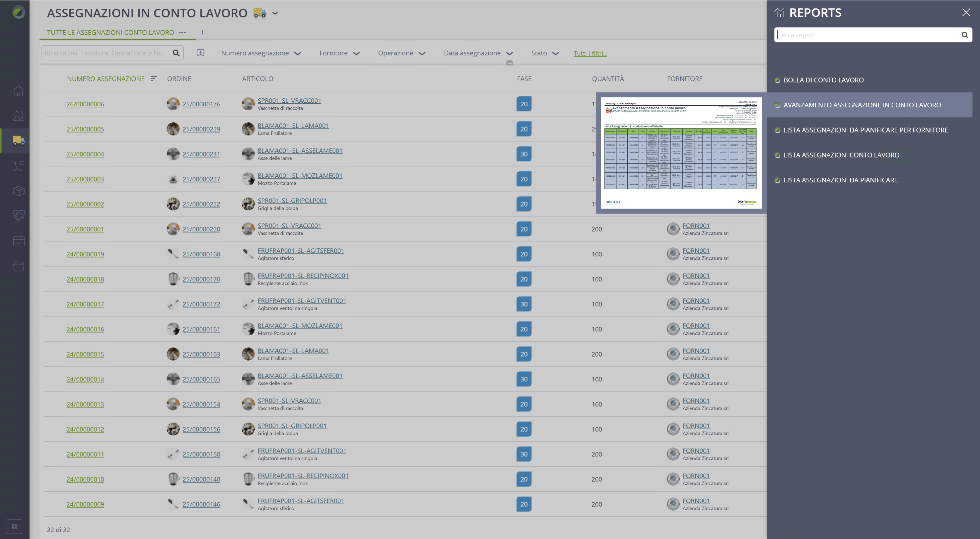Select BOLLA DI CONTO LAVORO report

tap(823, 80)
